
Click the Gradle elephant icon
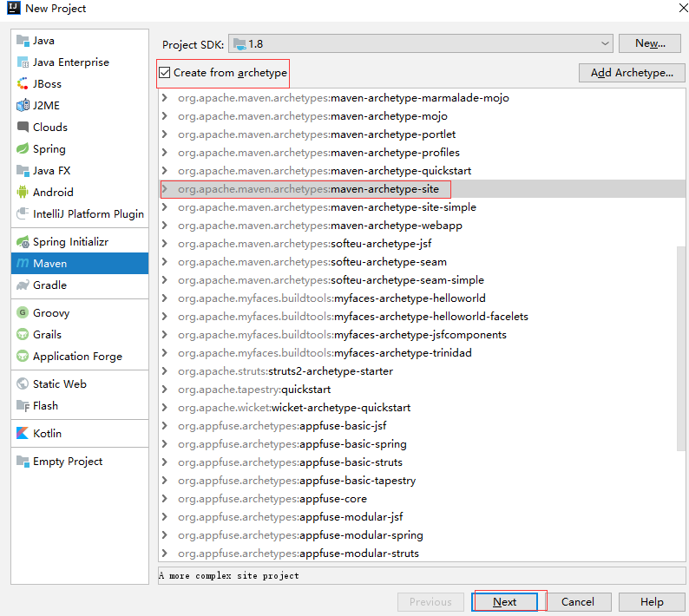pyautogui.click(x=23, y=285)
